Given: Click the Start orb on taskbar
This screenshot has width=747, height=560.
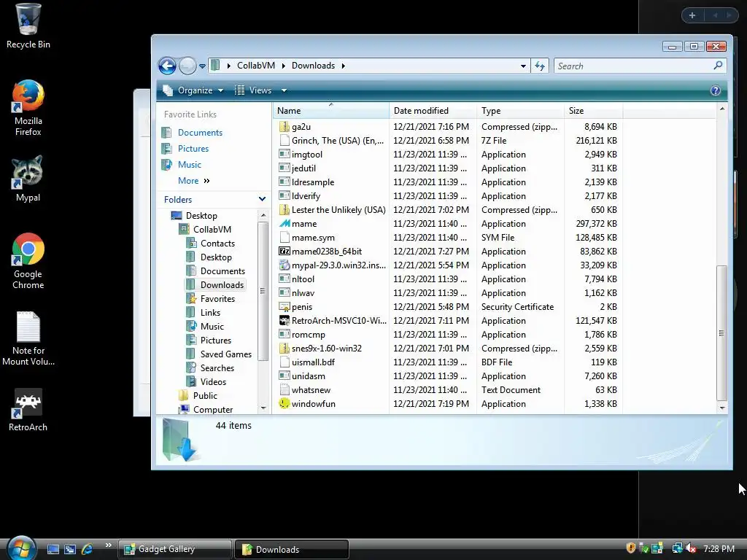Looking at the screenshot, I should 21,548.
